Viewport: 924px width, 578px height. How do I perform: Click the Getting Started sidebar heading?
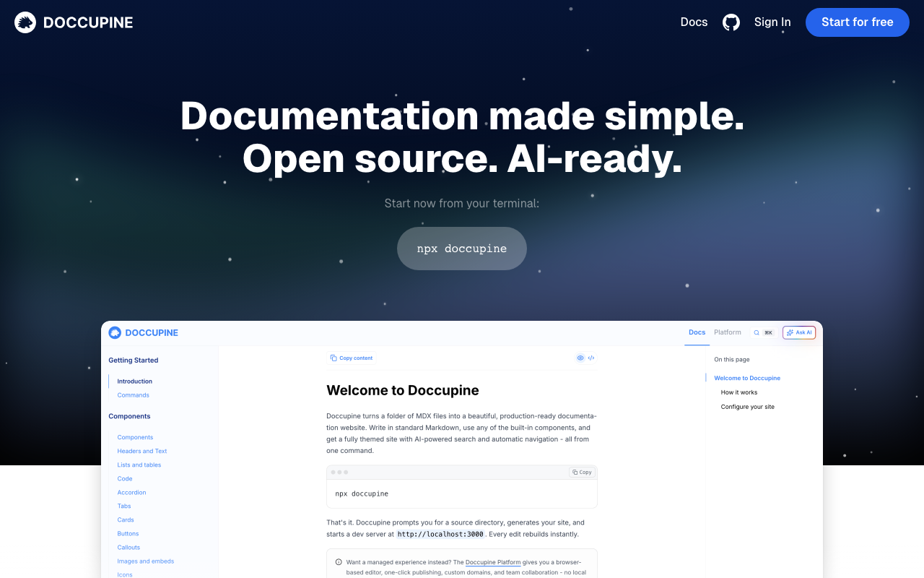coord(134,360)
